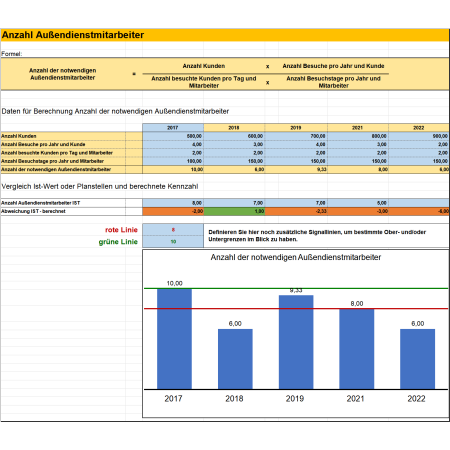Select the green line value cell
Viewport: 450px width, 450px height.
(173, 242)
